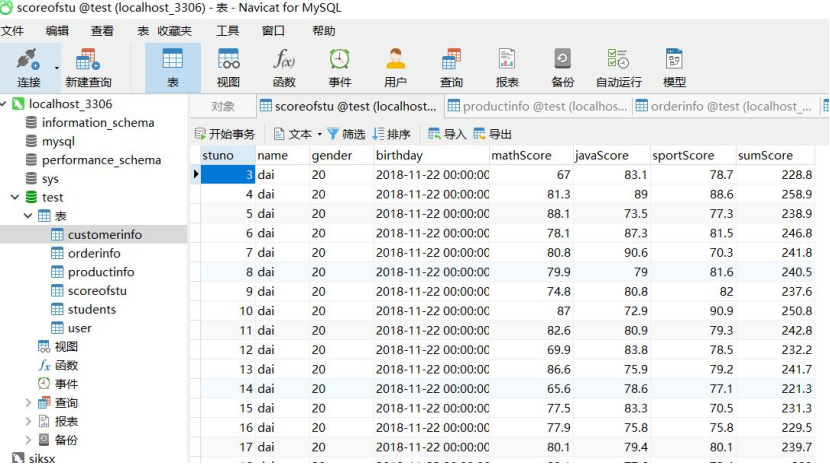This screenshot has width=830, height=464.
Task: Click the sumScore column header
Action: [775, 155]
